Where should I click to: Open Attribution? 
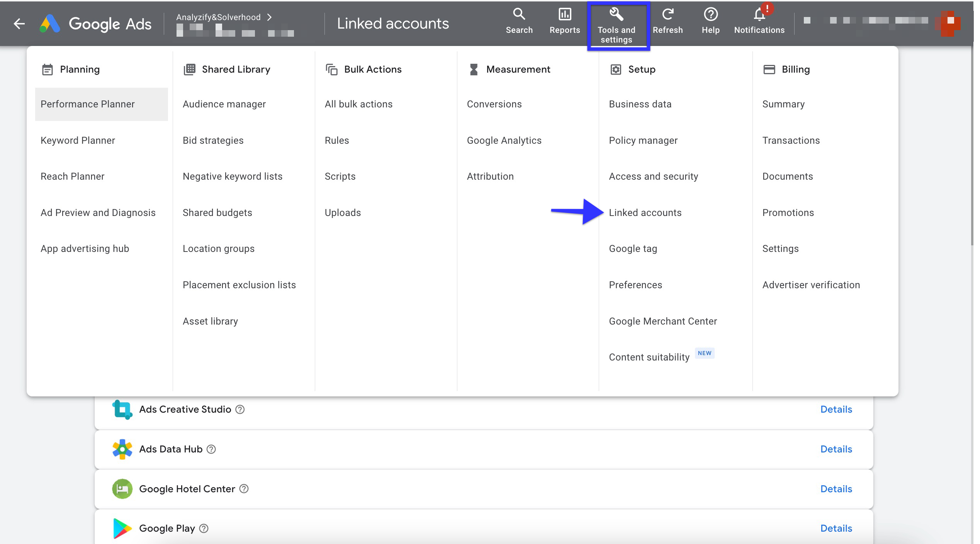(x=490, y=176)
